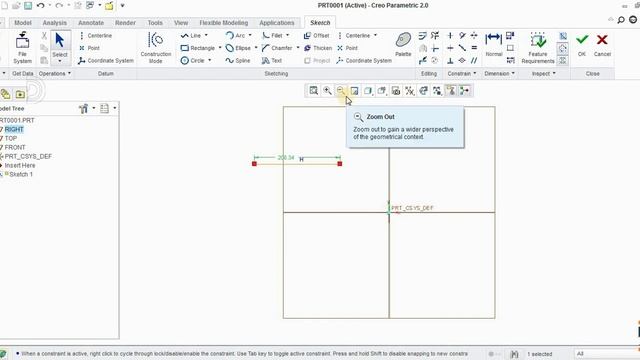This screenshot has width=640, height=360.
Task: Click the Thicken tool
Action: click(318, 48)
